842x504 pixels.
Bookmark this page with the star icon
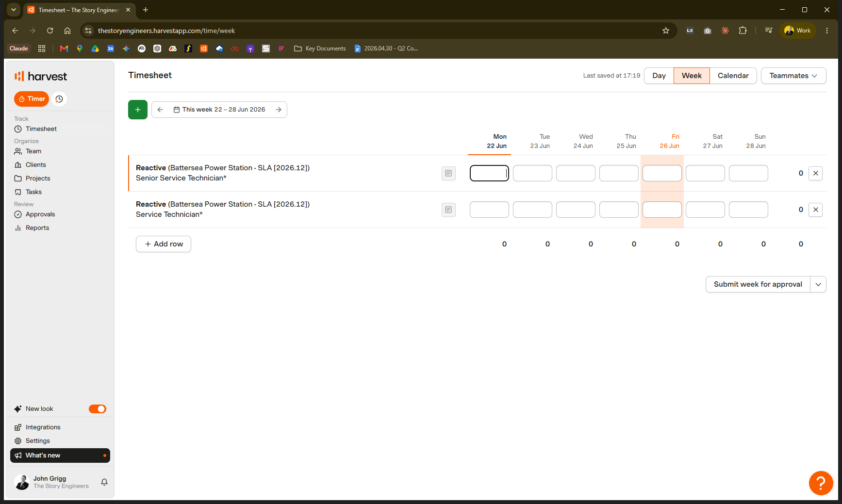click(666, 31)
